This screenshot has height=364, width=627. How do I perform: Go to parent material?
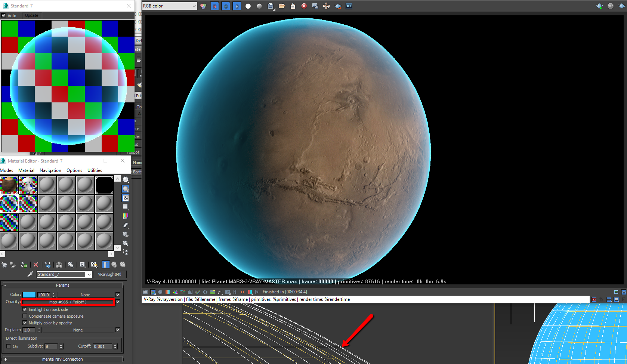pos(114,265)
